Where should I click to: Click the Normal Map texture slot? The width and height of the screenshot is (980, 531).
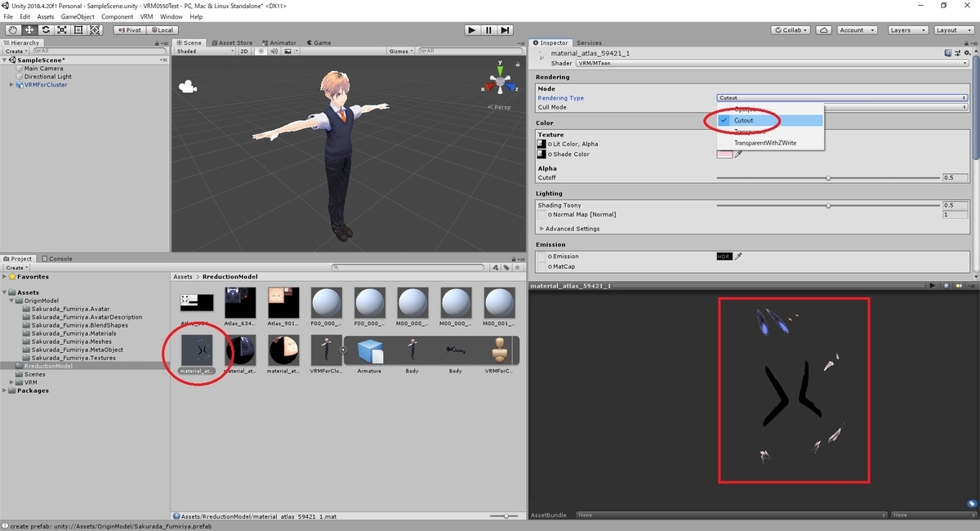click(541, 214)
